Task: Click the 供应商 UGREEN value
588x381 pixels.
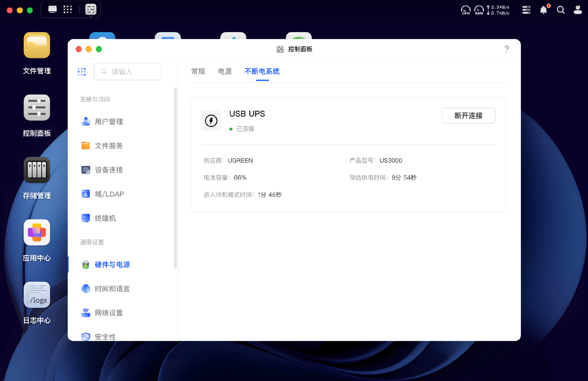Action: click(x=240, y=160)
